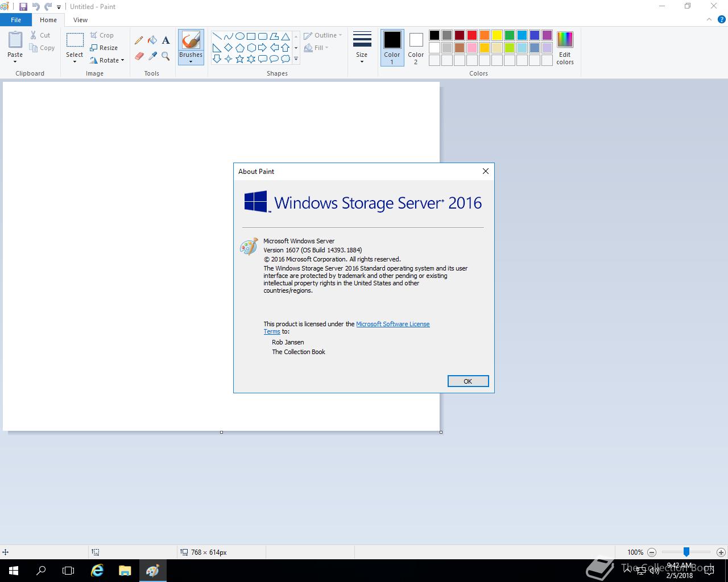This screenshot has height=582, width=728.
Task: Click the Paint taskbar button
Action: pos(152,571)
